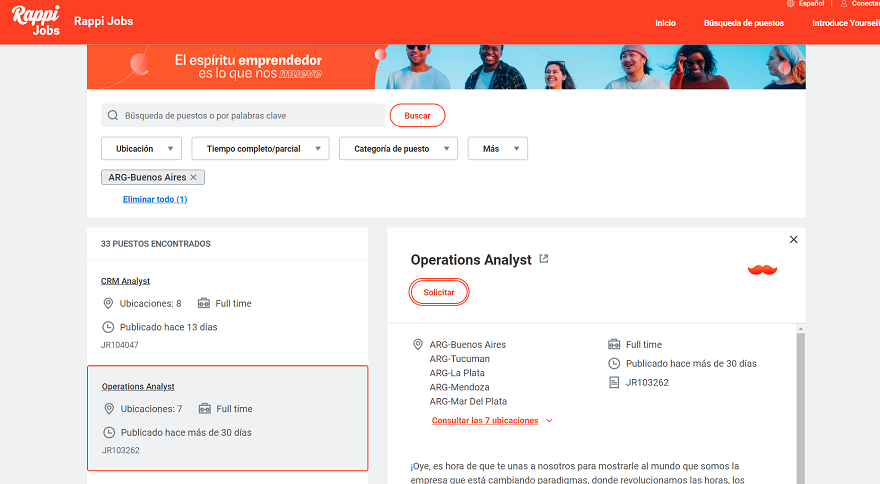
Task: Open Operations Analyst listing link
Action: pyautogui.click(x=138, y=386)
